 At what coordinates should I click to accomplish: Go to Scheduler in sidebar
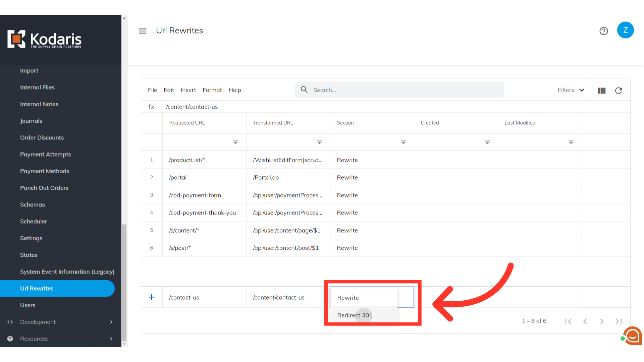[34, 221]
